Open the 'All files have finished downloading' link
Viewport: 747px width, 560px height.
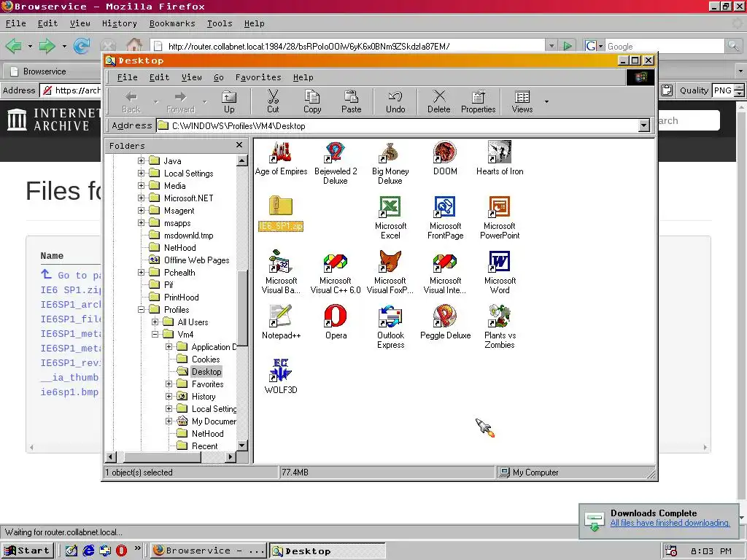[670, 523]
